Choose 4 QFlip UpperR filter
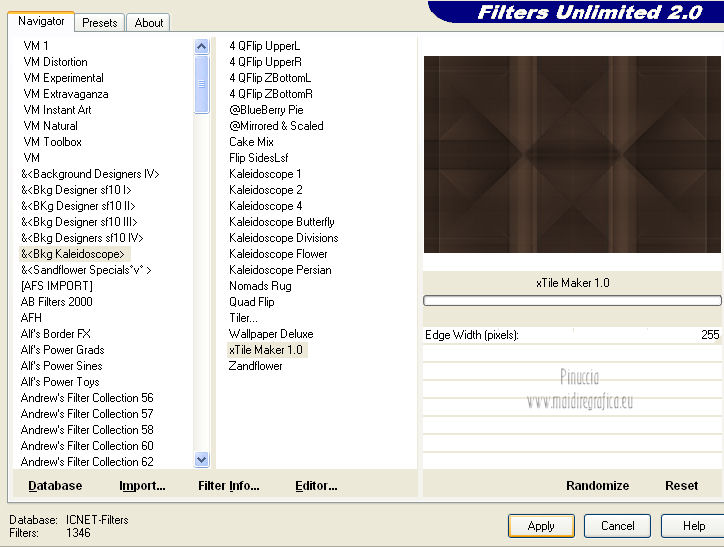724x547 pixels. pyautogui.click(x=265, y=62)
